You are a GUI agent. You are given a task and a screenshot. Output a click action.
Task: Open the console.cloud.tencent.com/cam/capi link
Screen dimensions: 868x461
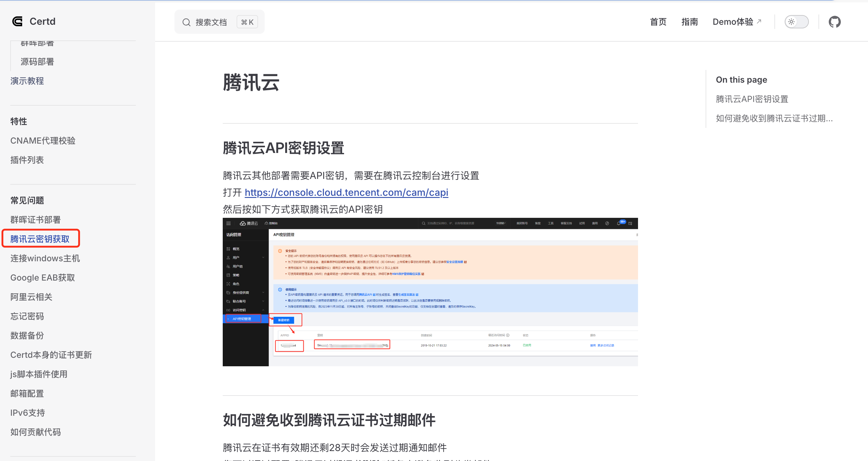tap(346, 192)
